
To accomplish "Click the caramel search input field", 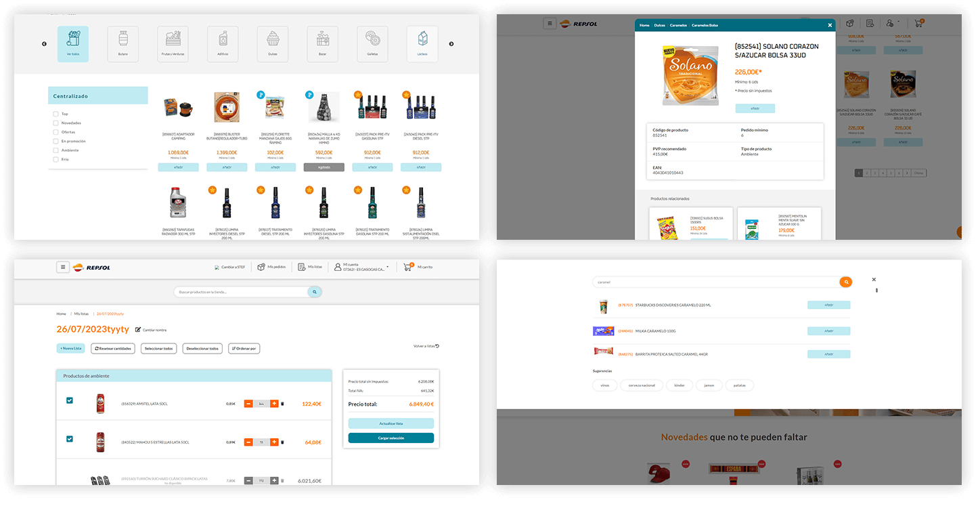I will [715, 282].
